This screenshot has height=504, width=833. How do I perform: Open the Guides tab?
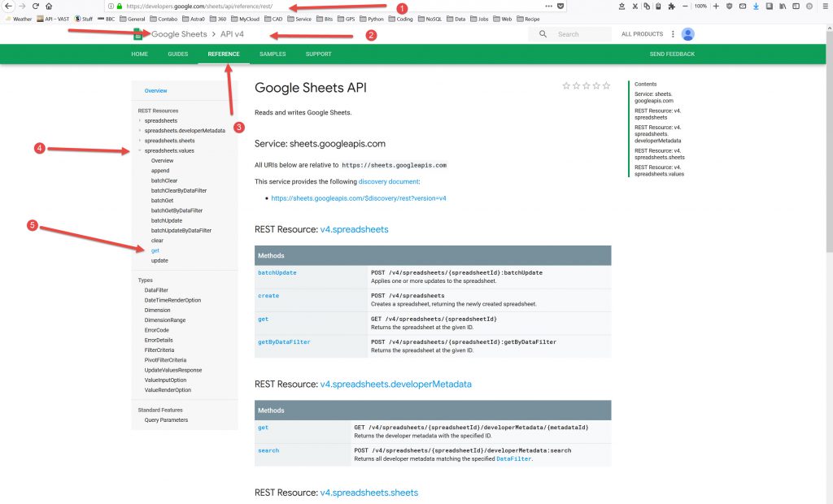pos(178,54)
